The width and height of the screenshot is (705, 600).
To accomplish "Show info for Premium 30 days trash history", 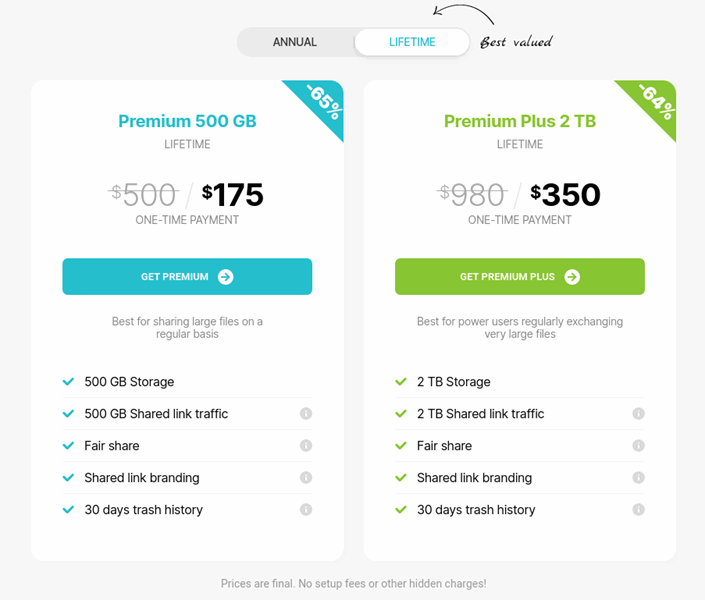I will coord(306,510).
